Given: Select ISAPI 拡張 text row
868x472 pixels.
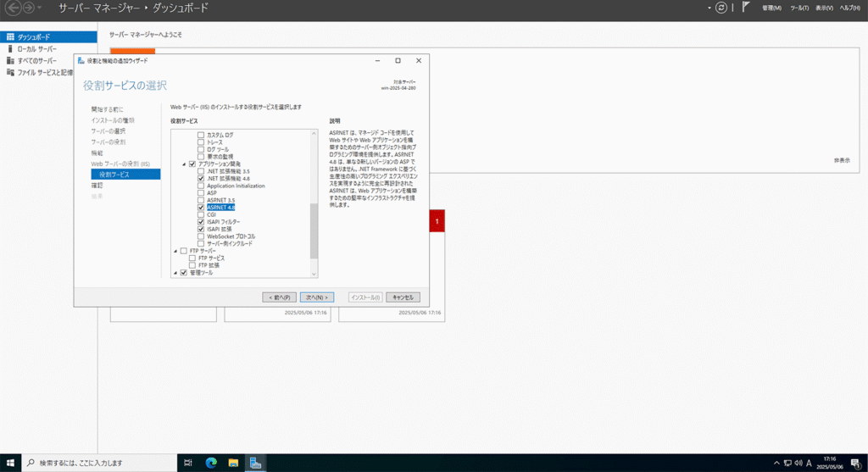Looking at the screenshot, I should coord(220,229).
